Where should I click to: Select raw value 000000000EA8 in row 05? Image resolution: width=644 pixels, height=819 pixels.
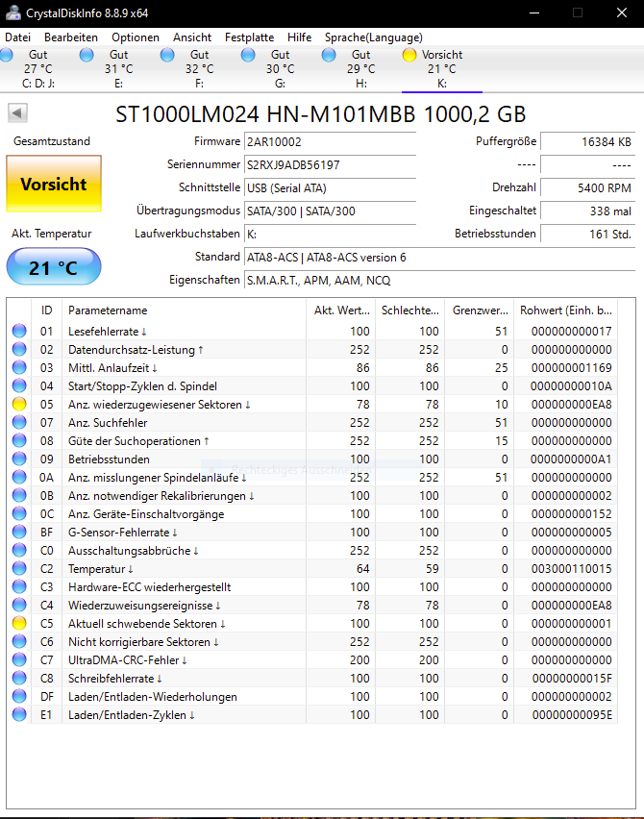pos(571,405)
